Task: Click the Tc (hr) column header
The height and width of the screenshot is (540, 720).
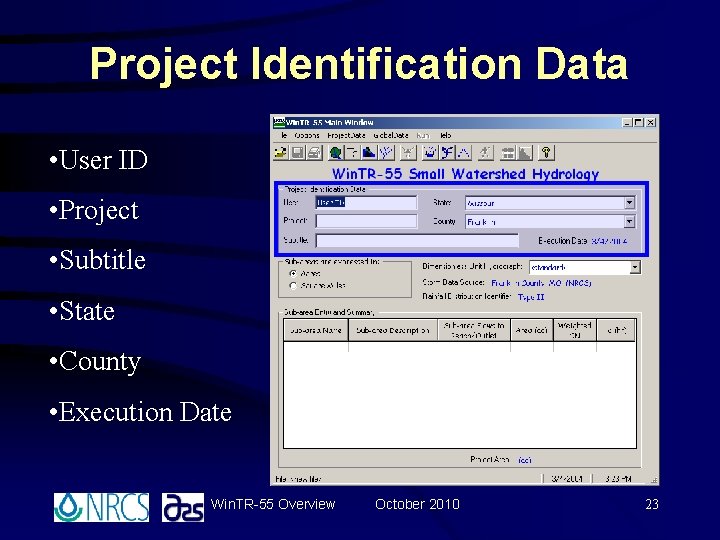Action: (x=616, y=330)
